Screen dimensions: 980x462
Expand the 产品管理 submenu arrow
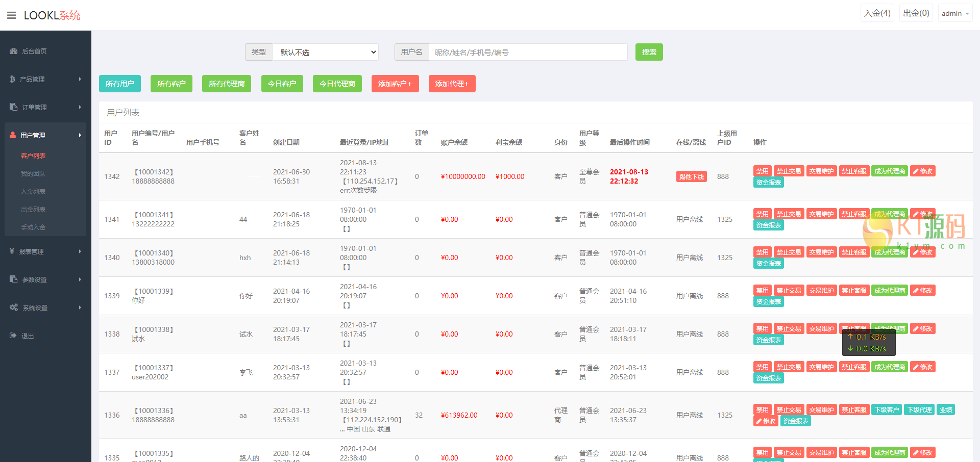click(x=80, y=79)
